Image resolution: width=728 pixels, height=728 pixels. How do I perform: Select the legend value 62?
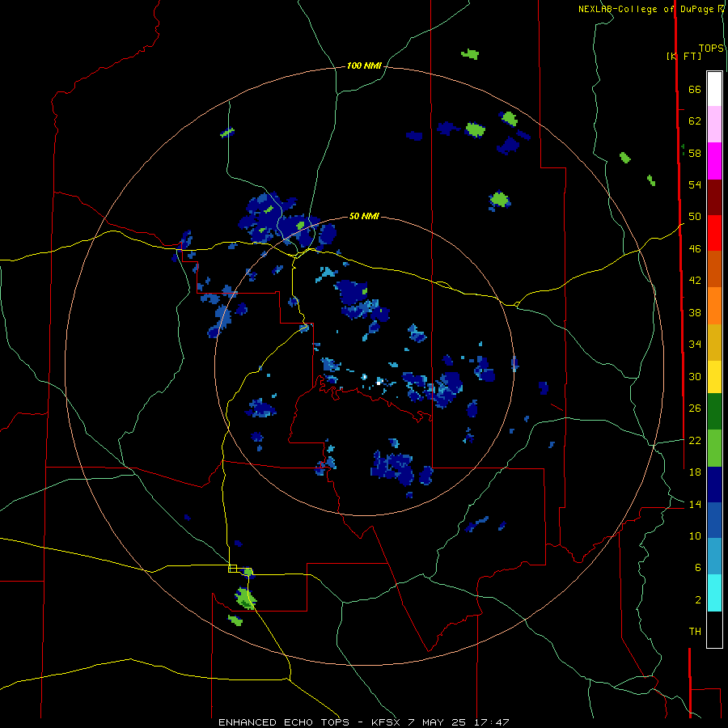click(x=695, y=121)
